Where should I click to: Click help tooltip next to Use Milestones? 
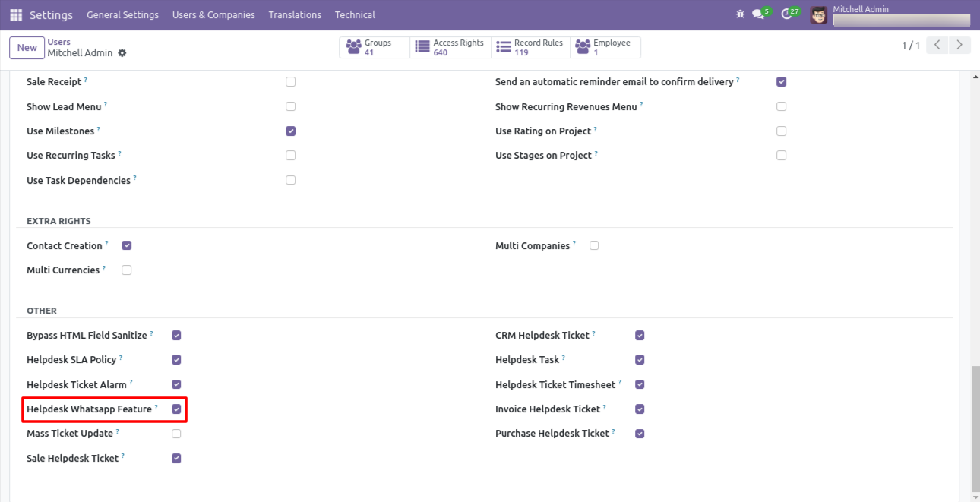pos(99,128)
